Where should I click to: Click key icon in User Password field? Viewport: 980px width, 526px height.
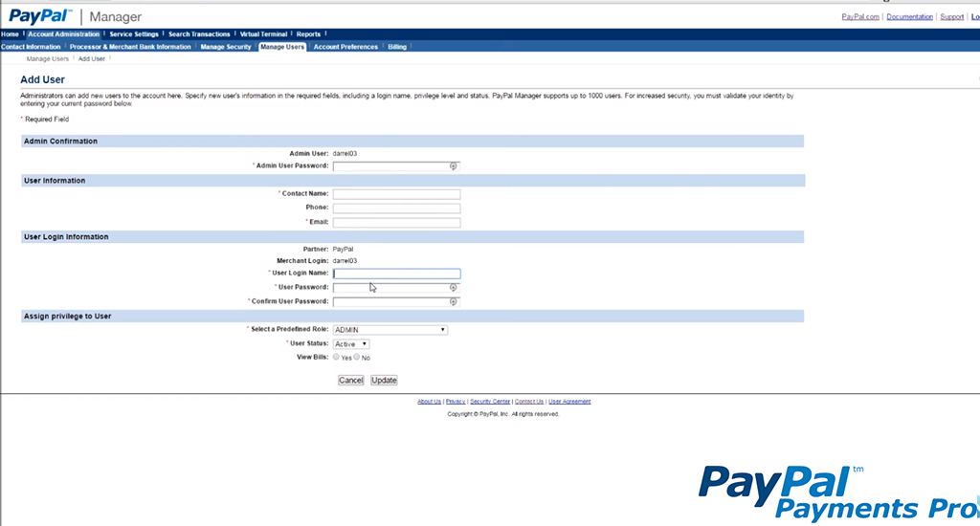click(x=453, y=287)
